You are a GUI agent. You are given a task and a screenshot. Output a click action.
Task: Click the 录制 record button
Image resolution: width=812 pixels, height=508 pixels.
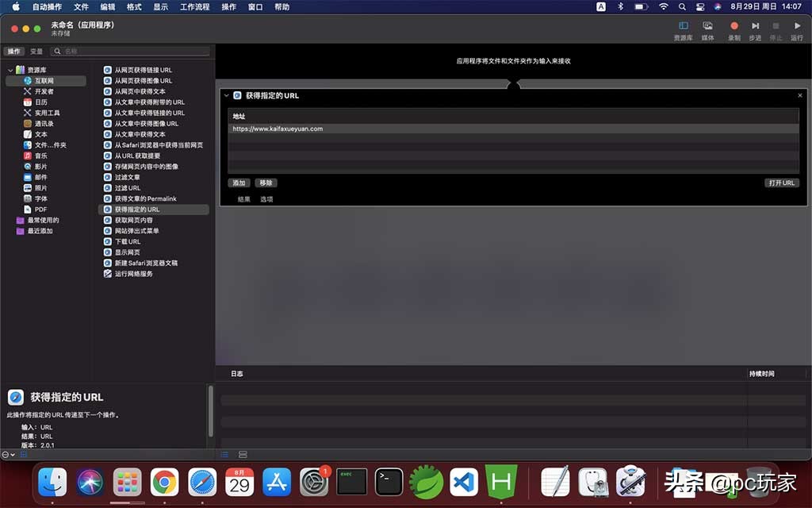733,25
